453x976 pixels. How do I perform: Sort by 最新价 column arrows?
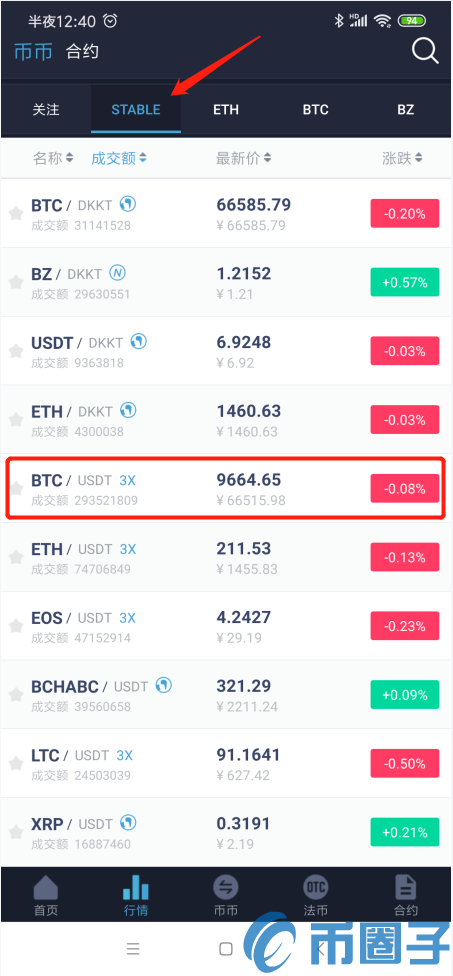tap(267, 159)
